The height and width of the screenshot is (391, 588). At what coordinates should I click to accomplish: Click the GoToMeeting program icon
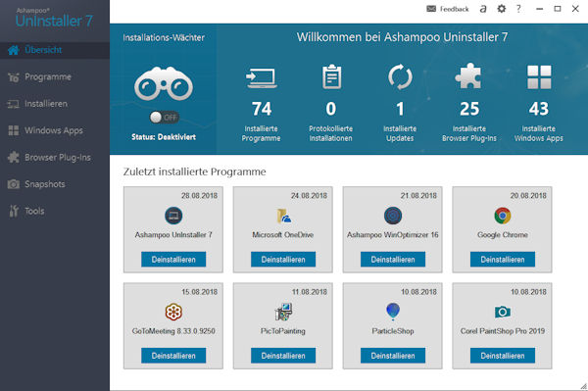[x=173, y=312]
